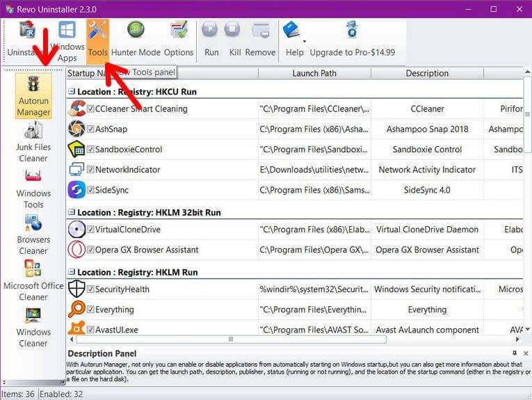This screenshot has height=400, width=532.
Task: Click the Items: 36 status entry
Action: click(18, 394)
